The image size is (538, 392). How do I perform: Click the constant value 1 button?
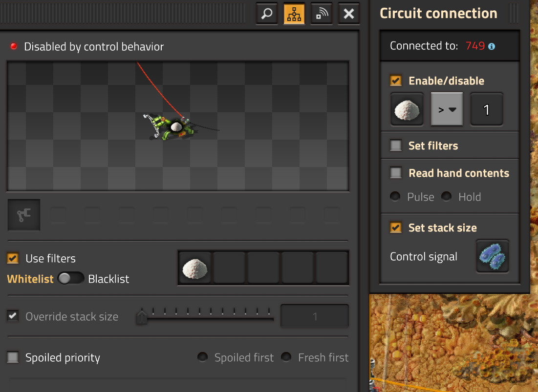coord(486,109)
